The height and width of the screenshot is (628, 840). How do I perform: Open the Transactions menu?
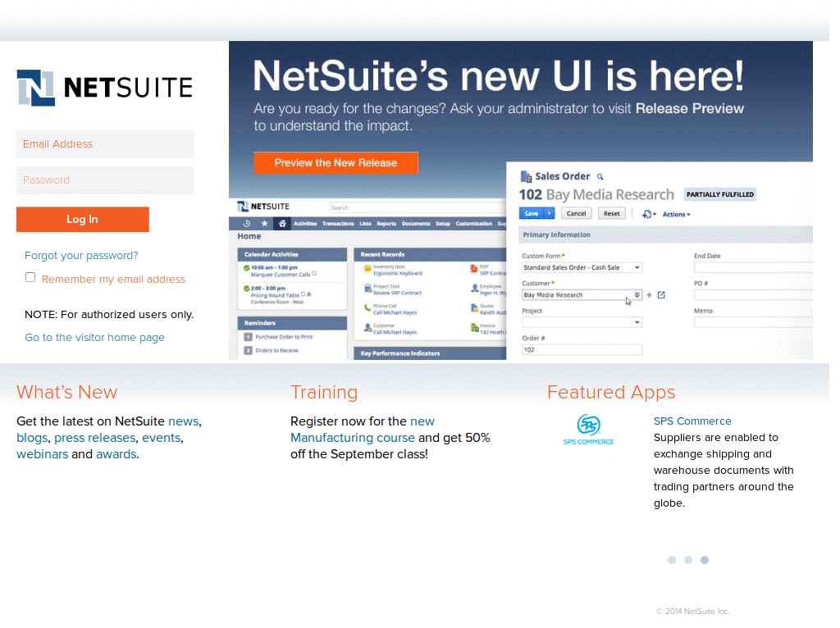click(x=339, y=224)
